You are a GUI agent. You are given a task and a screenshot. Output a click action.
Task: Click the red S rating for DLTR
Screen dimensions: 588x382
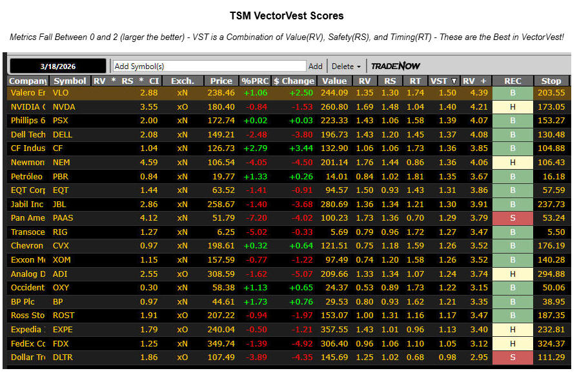(x=512, y=357)
